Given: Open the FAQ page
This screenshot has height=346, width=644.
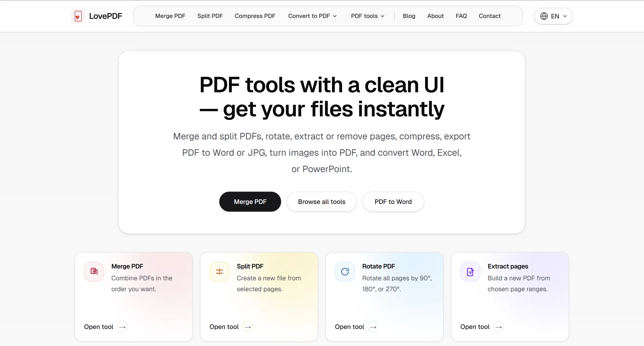Looking at the screenshot, I should pyautogui.click(x=461, y=16).
